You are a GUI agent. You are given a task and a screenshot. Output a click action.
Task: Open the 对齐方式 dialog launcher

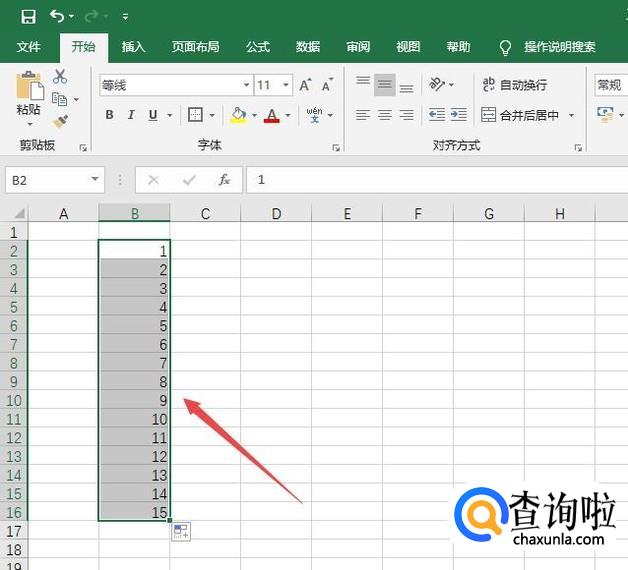tap(578, 148)
